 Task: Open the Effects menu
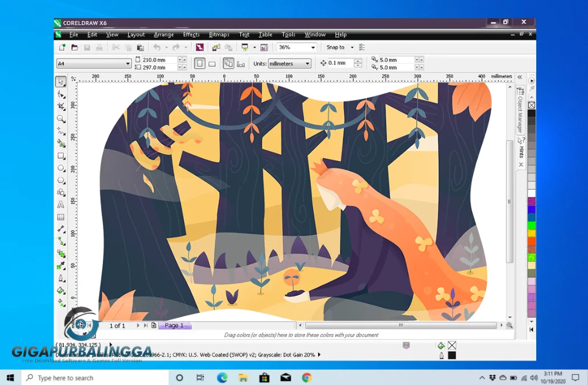click(191, 35)
